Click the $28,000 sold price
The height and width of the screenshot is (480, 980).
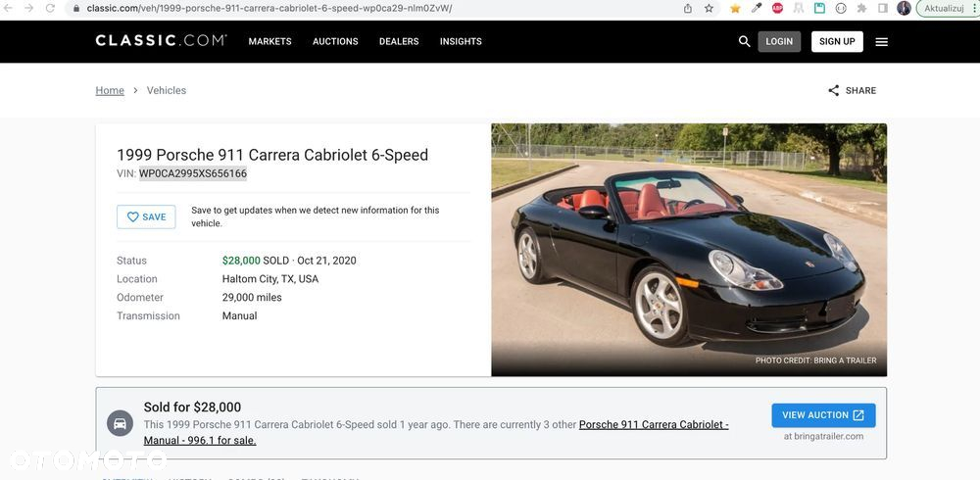point(241,261)
